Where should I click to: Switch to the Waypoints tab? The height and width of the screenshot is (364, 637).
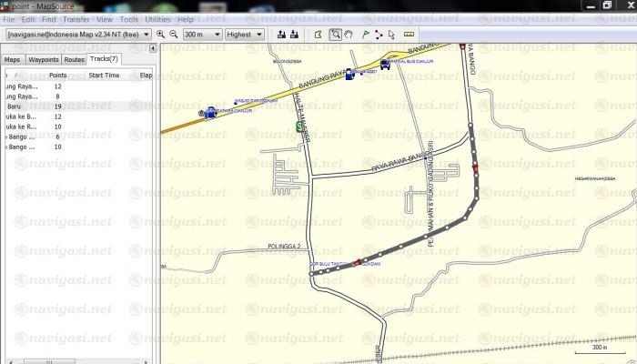point(44,59)
